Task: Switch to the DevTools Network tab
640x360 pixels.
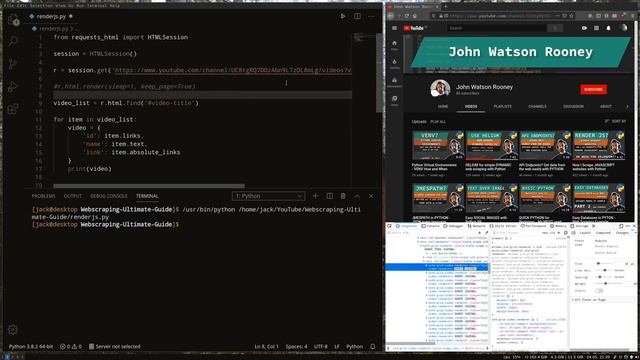Action: click(x=477, y=226)
